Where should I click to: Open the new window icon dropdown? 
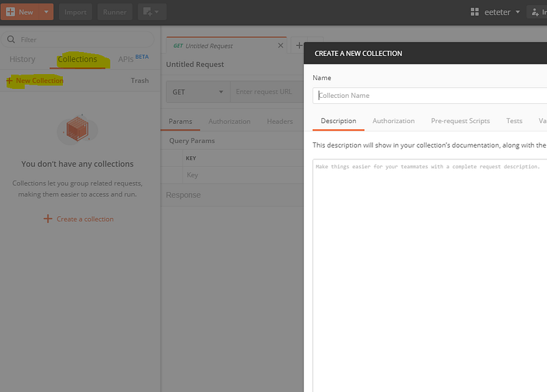(x=152, y=12)
